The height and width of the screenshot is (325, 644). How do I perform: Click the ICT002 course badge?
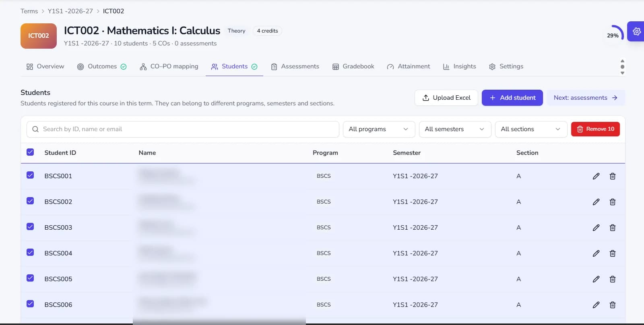[39, 36]
